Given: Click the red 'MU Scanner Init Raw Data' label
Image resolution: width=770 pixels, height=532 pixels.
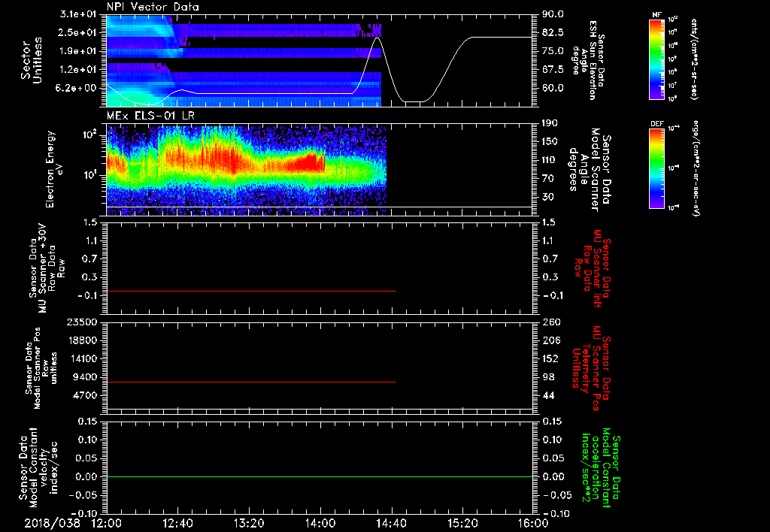Looking at the screenshot, I should point(593,268).
